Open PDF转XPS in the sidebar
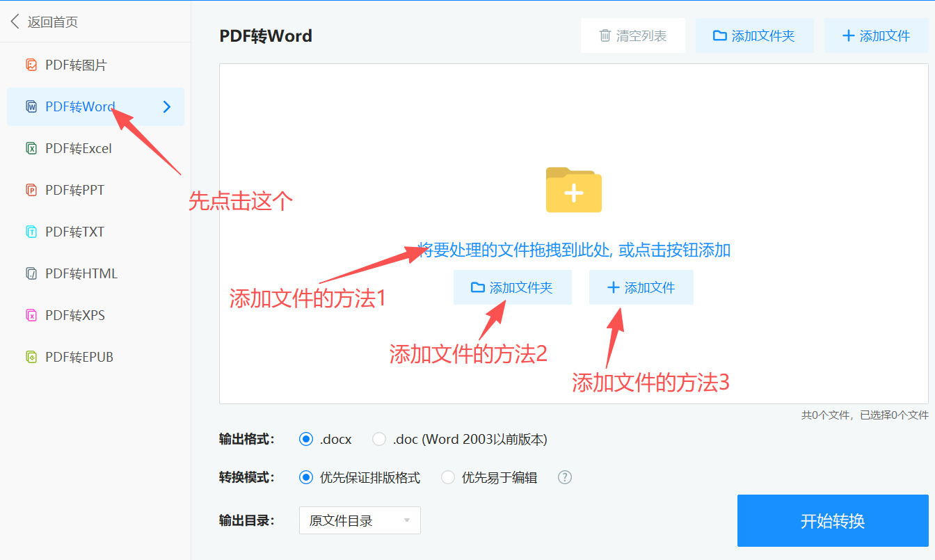The image size is (935, 560). (95, 316)
